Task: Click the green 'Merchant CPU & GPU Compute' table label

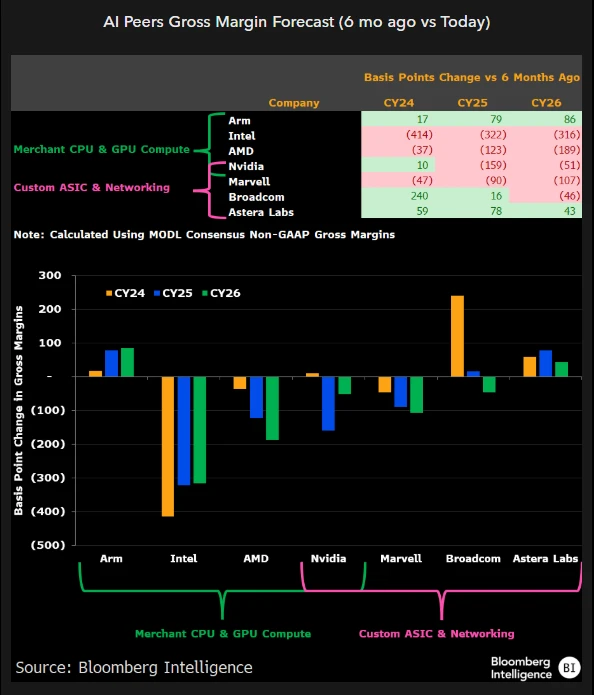Action: coord(102,149)
